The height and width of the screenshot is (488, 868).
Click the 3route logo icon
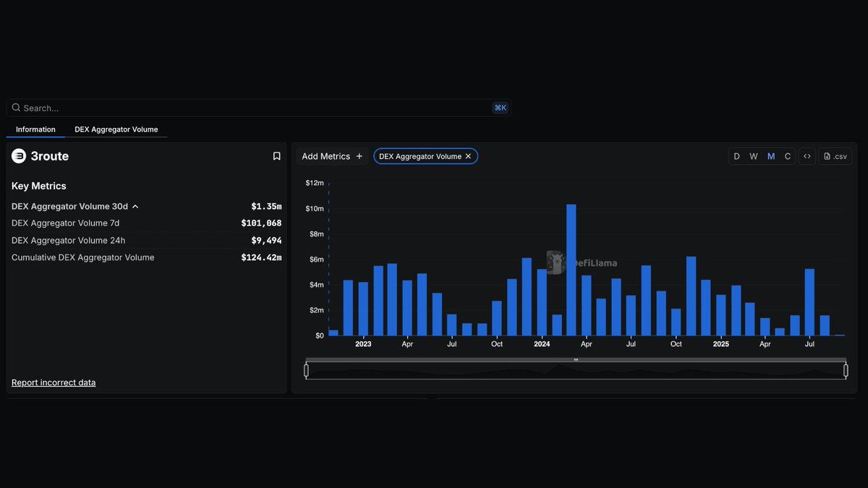19,156
